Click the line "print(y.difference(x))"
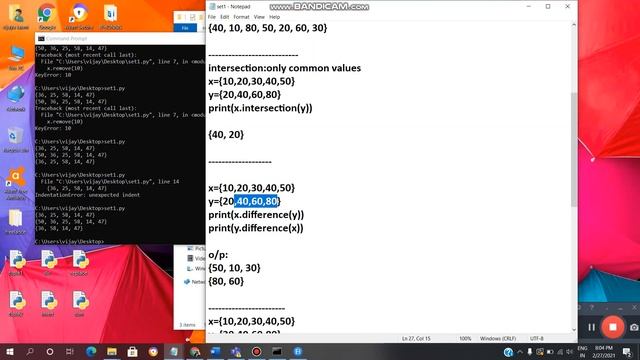 [x=256, y=228]
